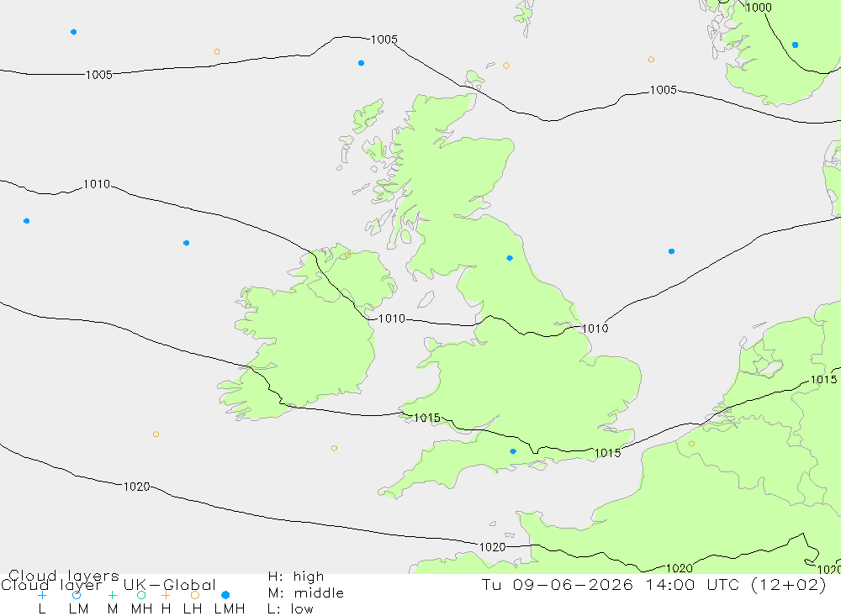The height and width of the screenshot is (616, 841).
Task: Select the orange circle marker over Belgium
Action: click(691, 444)
